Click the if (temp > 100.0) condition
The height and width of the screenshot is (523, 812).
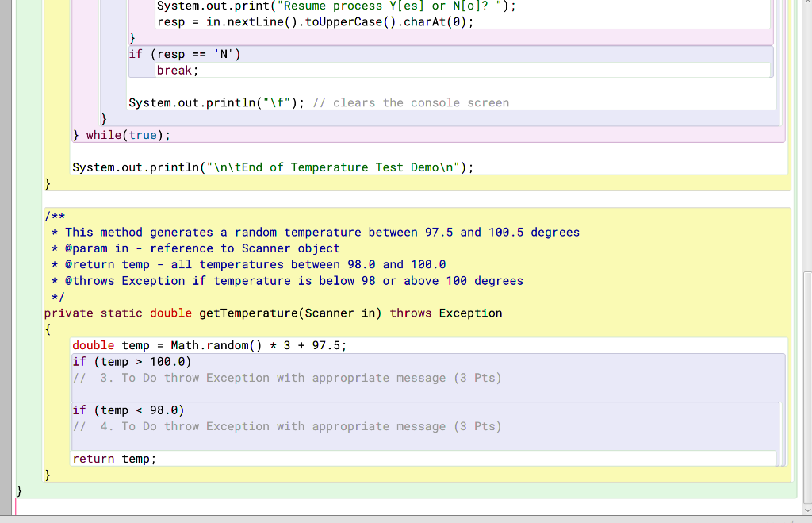click(x=131, y=361)
